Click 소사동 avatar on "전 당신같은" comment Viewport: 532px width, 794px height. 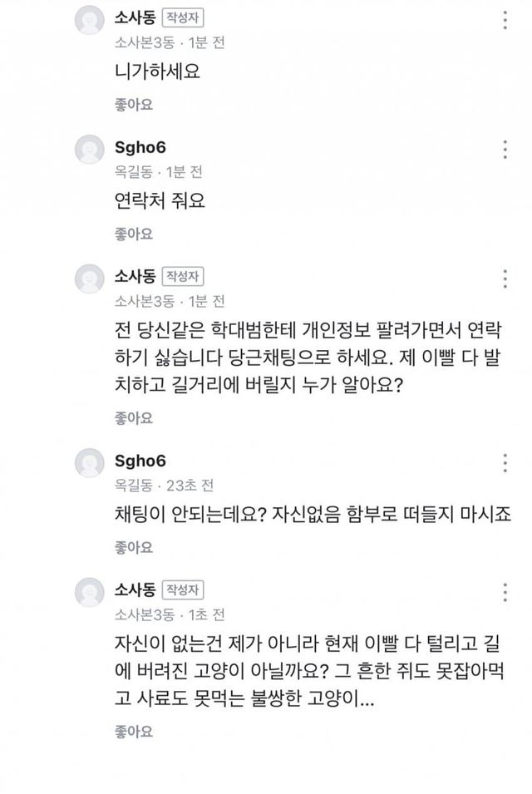[90, 280]
